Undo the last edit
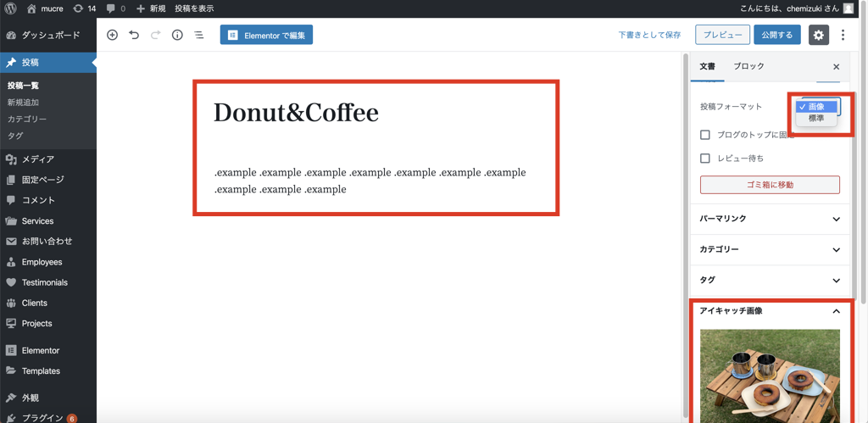The width and height of the screenshot is (868, 423). (x=134, y=35)
